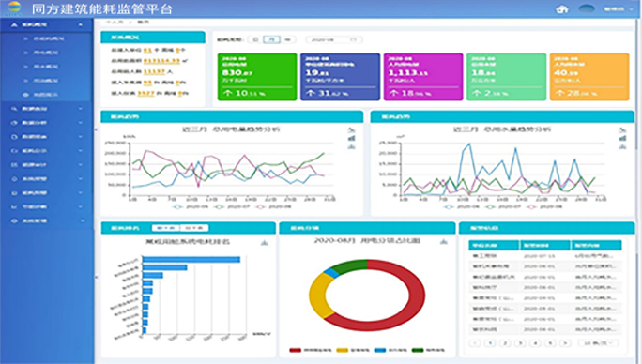Click the magnifier icon of 数据查询 menu
Viewport: 642px width, 364px height.
(14, 109)
